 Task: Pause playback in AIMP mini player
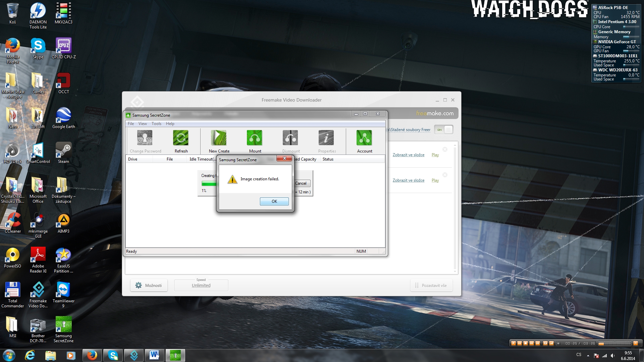[x=519, y=343]
